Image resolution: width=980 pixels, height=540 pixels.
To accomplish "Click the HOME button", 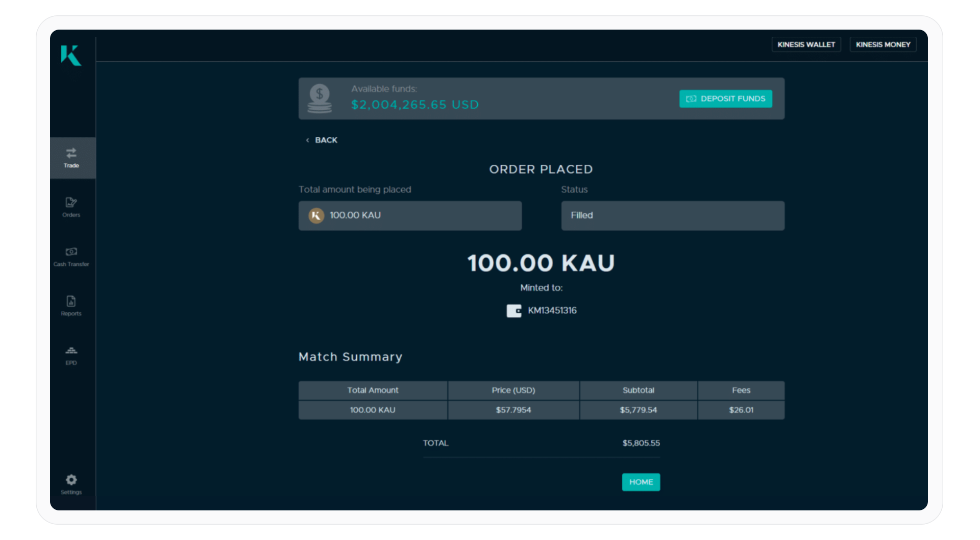I will 641,482.
